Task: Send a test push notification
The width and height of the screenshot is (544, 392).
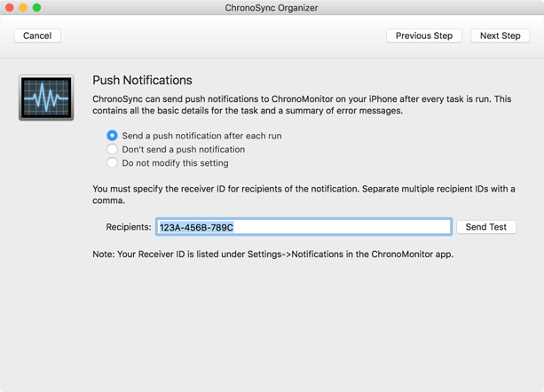Action: [486, 227]
